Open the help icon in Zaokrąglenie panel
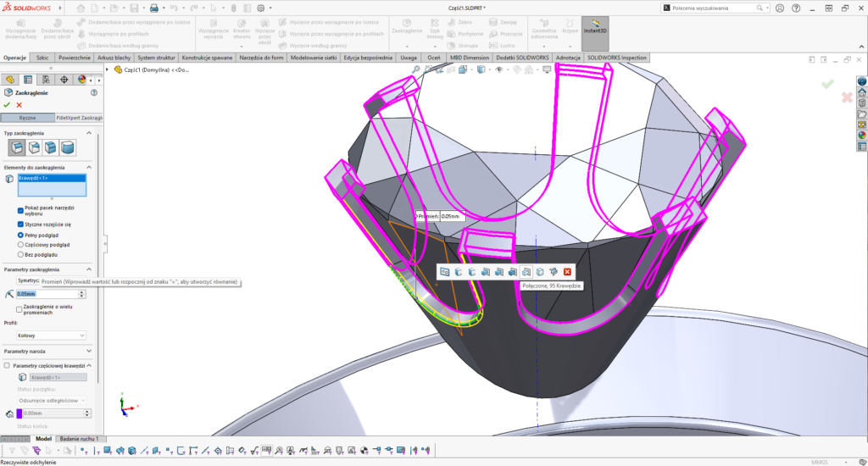This screenshot has width=868, height=466. (93, 92)
